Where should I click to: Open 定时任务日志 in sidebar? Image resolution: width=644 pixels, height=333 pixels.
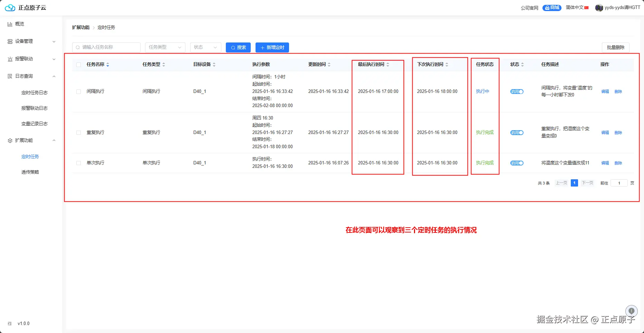click(x=35, y=93)
